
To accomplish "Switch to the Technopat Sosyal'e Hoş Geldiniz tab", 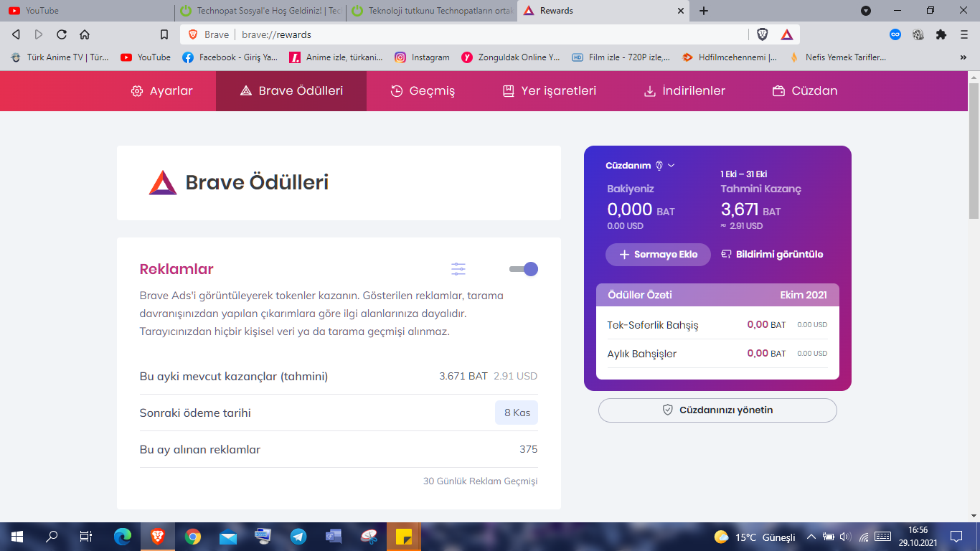I will [x=260, y=11].
